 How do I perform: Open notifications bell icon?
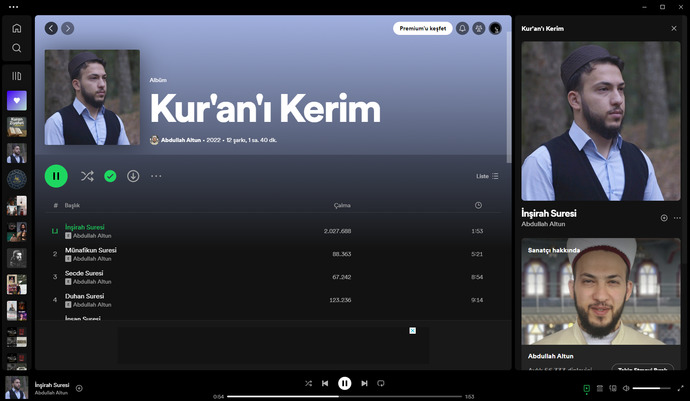[x=462, y=29]
